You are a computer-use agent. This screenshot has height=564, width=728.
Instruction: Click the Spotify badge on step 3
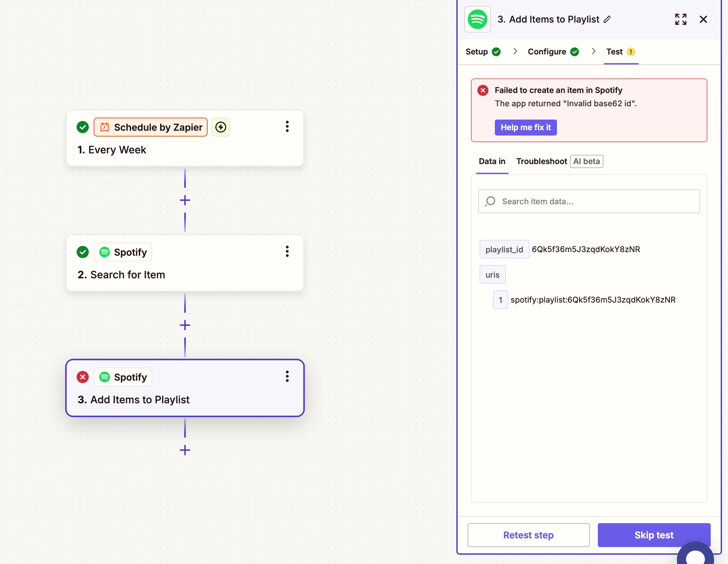coord(123,377)
